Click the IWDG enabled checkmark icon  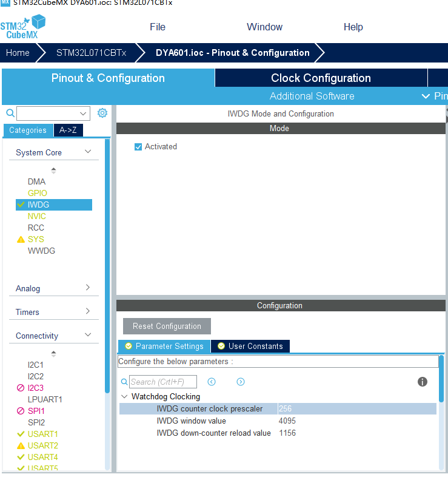point(21,205)
